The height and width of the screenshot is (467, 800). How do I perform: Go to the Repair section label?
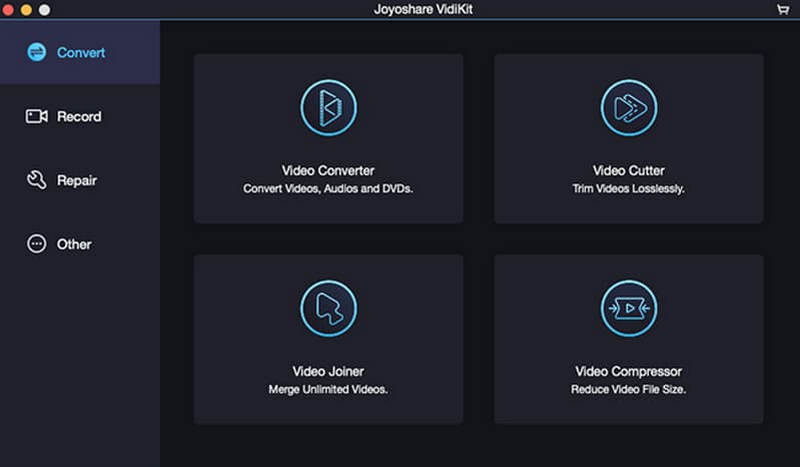point(77,181)
